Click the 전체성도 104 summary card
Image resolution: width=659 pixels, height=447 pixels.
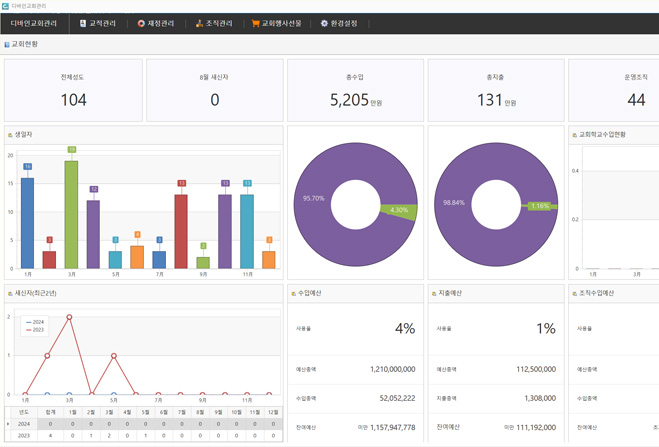(x=73, y=91)
